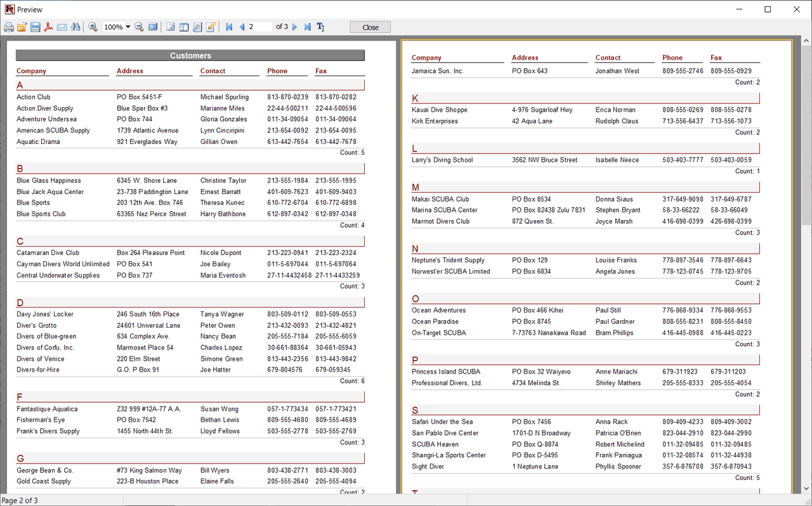Select the Fantastique Aquatica entry
Image resolution: width=812 pixels, height=506 pixels.
coord(47,409)
